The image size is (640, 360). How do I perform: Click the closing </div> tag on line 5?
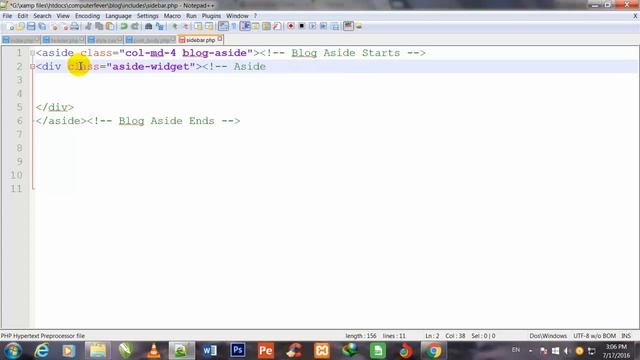tap(55, 107)
